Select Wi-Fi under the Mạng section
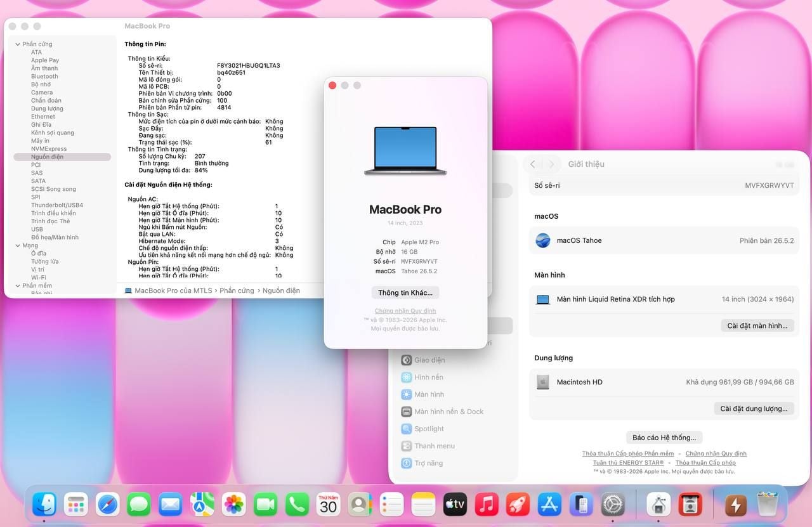The height and width of the screenshot is (527, 812). 39,278
